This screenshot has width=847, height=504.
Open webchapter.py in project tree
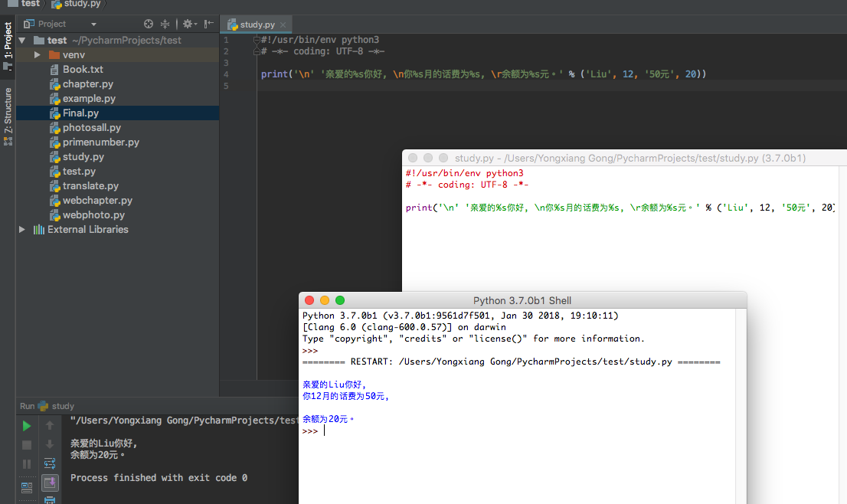(x=97, y=201)
